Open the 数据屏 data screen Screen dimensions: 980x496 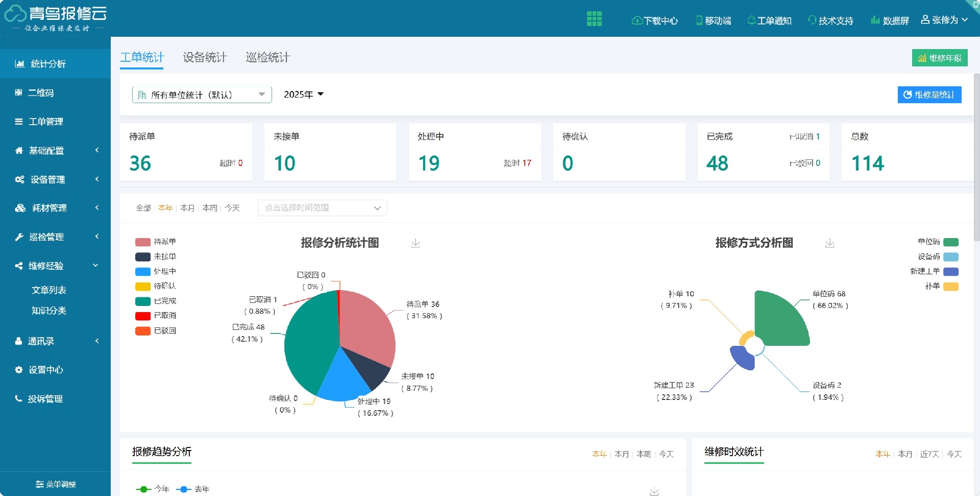[874, 20]
